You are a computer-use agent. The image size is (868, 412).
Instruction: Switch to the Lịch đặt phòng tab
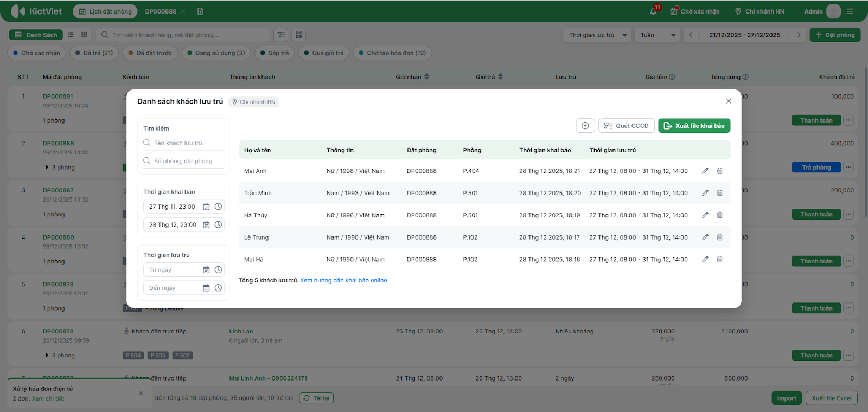click(x=105, y=11)
